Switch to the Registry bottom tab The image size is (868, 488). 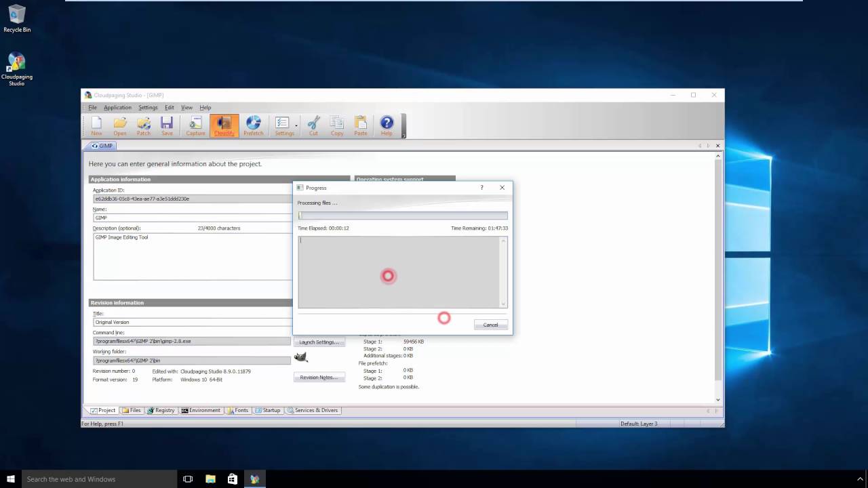161,410
